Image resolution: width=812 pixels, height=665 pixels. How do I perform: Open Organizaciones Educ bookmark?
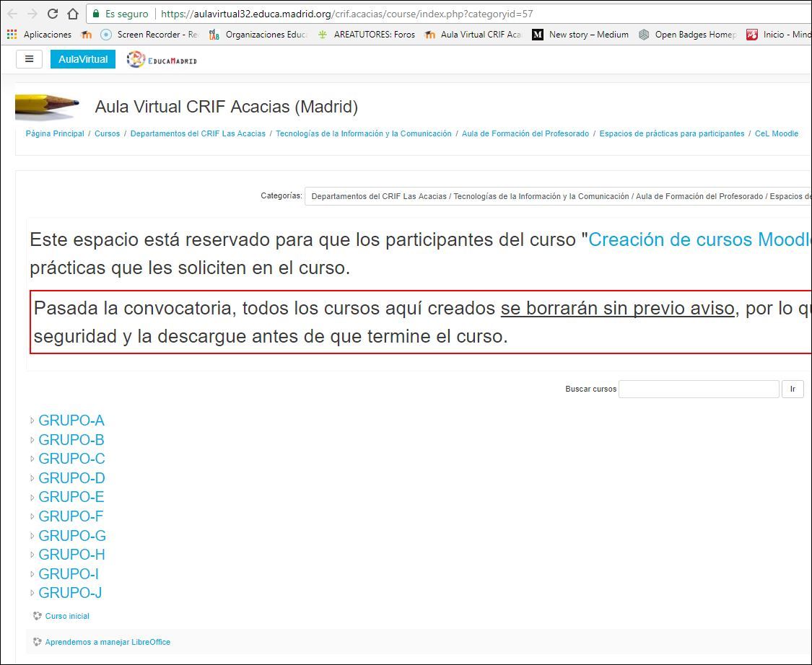(x=258, y=35)
